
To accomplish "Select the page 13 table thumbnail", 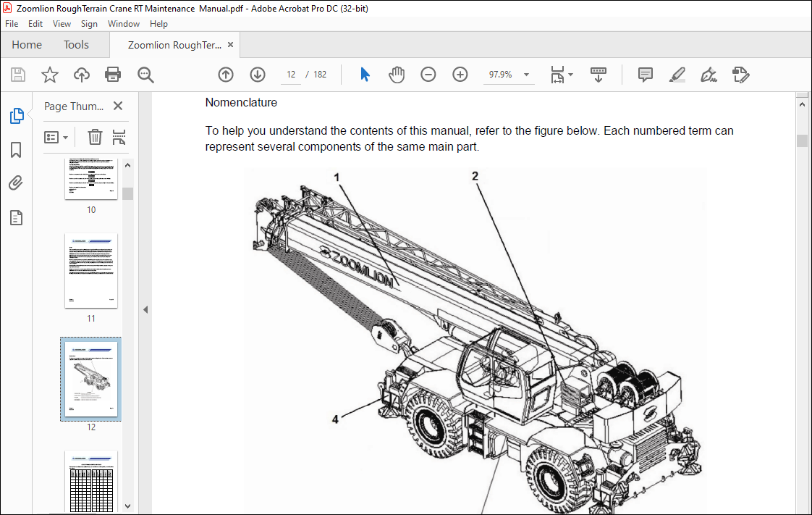I will click(91, 482).
